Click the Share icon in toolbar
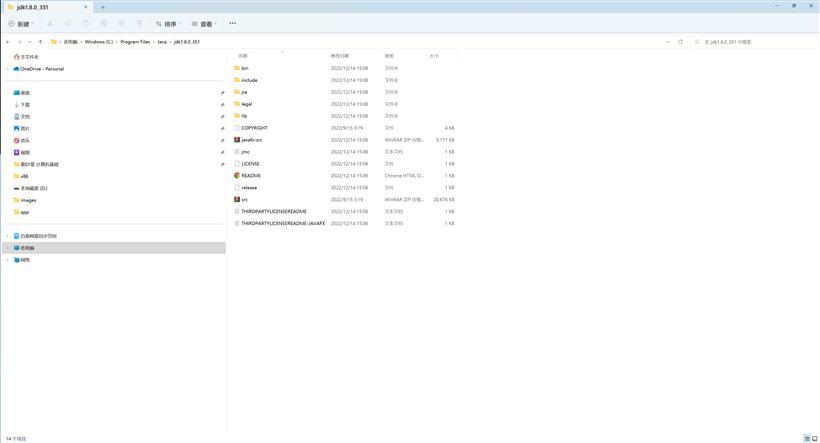Image resolution: width=820 pixels, height=443 pixels. [122, 24]
